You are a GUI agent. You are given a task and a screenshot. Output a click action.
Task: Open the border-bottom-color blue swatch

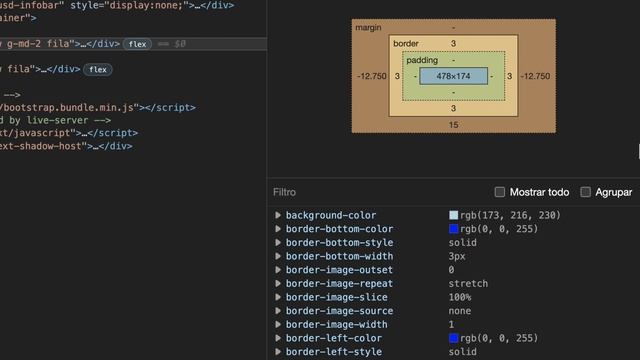[453, 229]
